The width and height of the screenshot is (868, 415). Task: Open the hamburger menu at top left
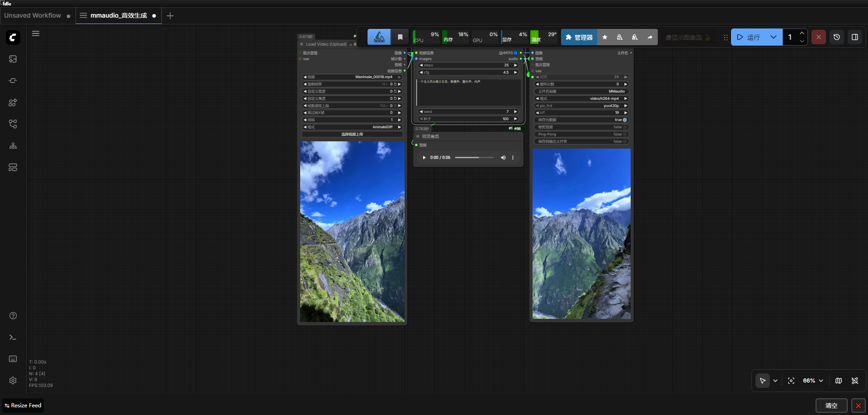tap(36, 33)
